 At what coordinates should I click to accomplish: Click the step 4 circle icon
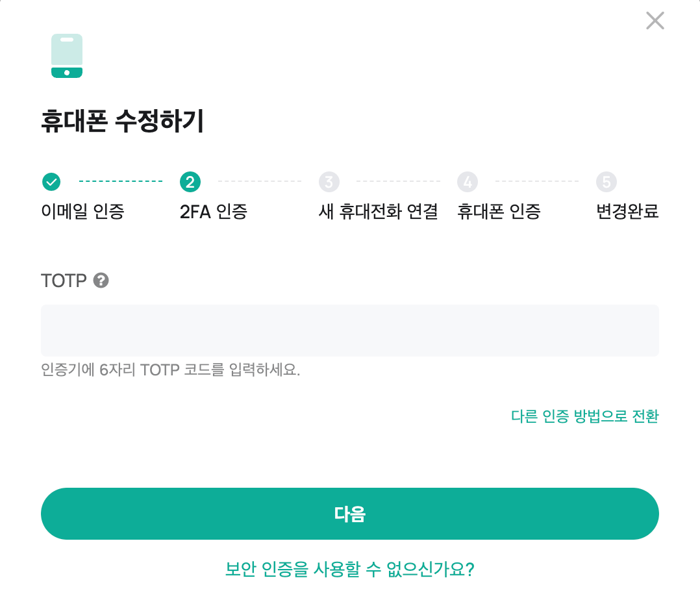click(467, 182)
